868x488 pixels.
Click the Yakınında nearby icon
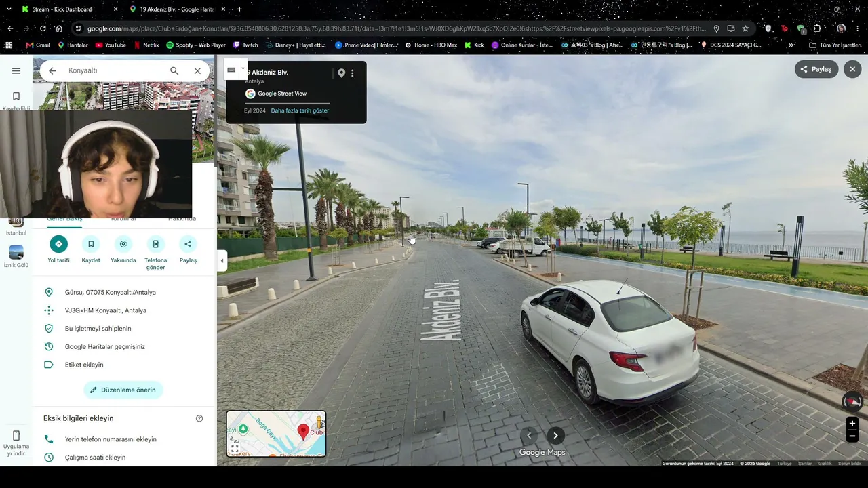click(x=123, y=244)
